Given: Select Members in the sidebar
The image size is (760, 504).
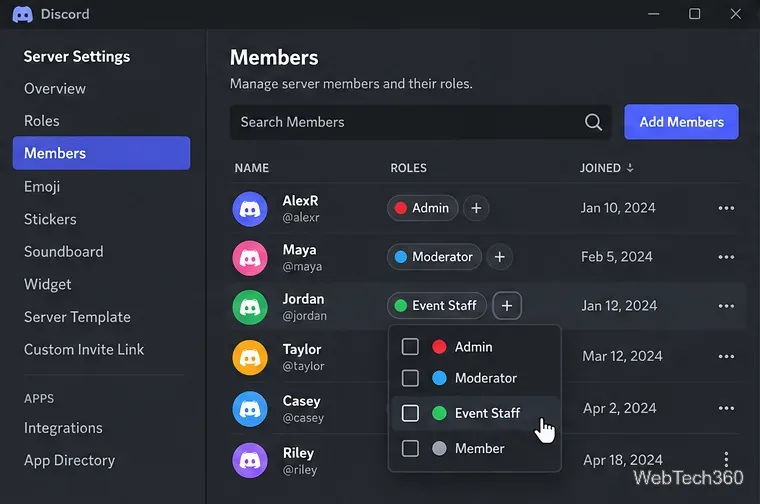Looking at the screenshot, I should 101,153.
